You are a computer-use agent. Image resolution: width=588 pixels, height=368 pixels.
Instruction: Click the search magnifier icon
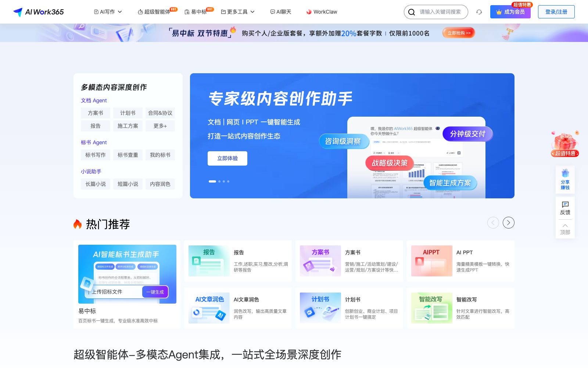pos(412,12)
